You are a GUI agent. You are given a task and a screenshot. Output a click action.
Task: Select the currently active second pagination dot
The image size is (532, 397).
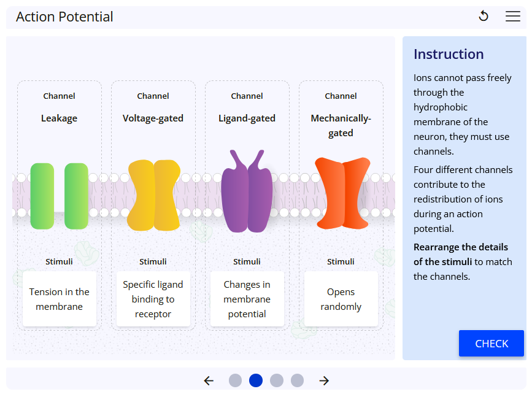click(256, 380)
